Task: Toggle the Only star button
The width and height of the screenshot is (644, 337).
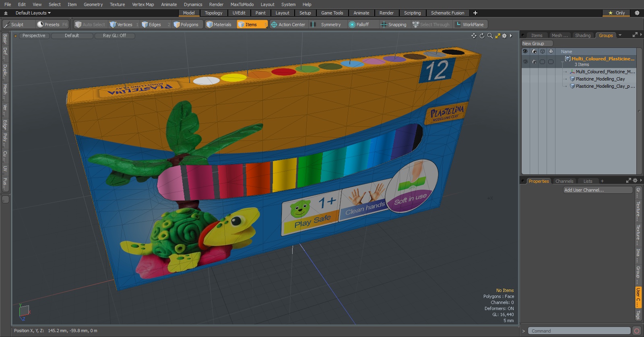Action: pos(617,13)
